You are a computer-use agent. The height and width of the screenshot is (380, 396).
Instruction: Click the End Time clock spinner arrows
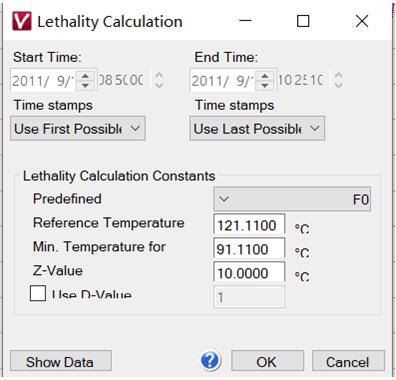[x=338, y=80]
